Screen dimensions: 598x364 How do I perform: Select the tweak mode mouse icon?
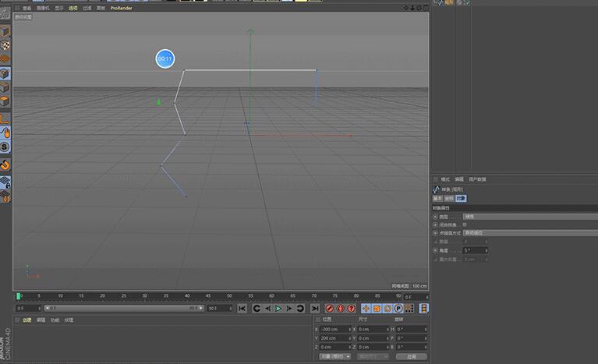pos(5,133)
